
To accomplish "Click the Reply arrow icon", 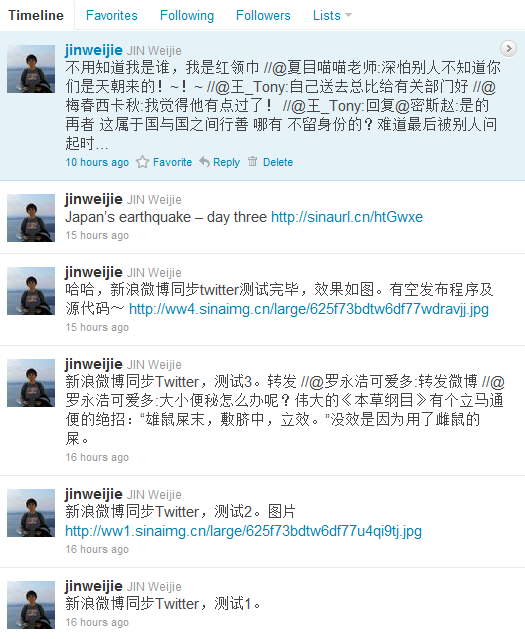I will tap(205, 162).
